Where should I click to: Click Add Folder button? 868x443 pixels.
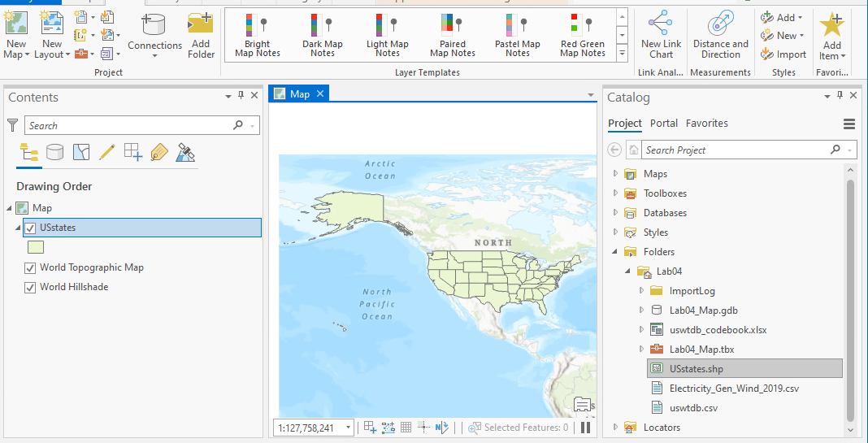201,36
